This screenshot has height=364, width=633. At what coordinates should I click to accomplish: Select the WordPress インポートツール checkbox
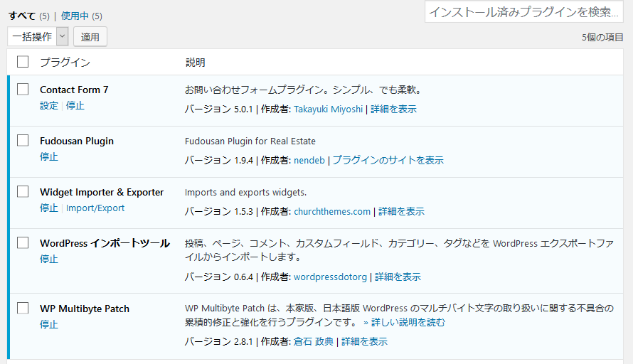(23, 243)
